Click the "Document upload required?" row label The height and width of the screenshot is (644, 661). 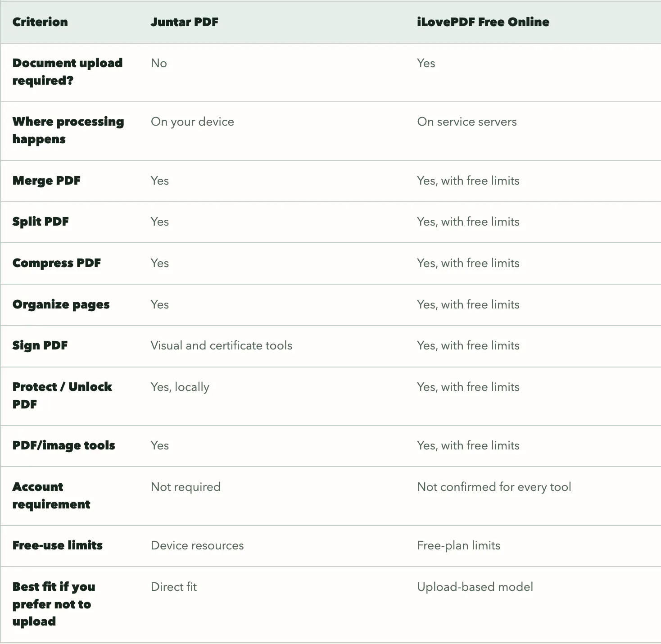point(68,72)
